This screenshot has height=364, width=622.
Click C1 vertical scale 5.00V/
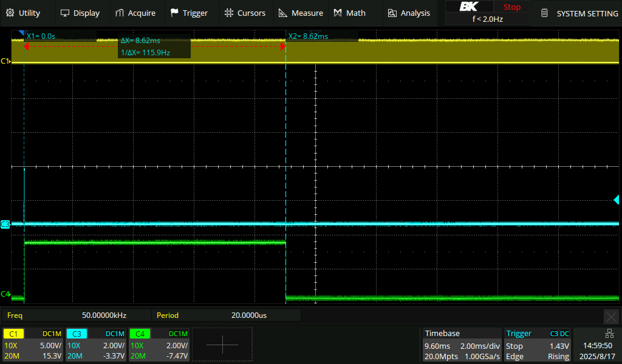51,345
